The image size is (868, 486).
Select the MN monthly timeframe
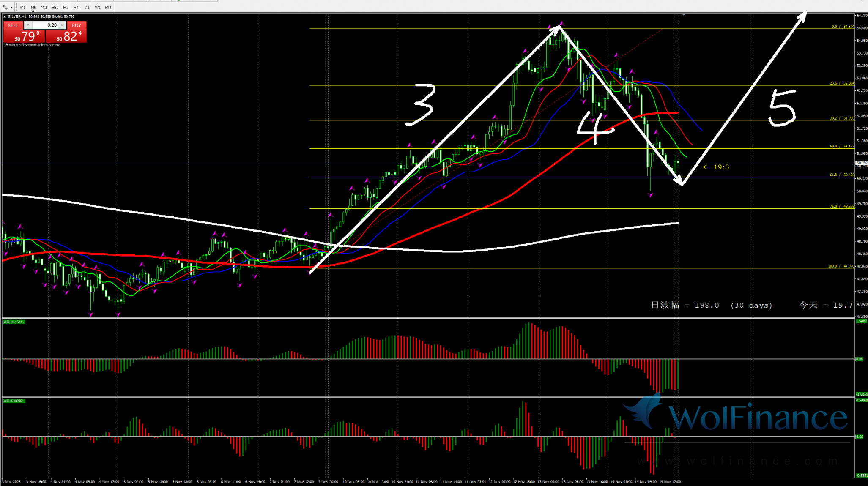point(108,7)
